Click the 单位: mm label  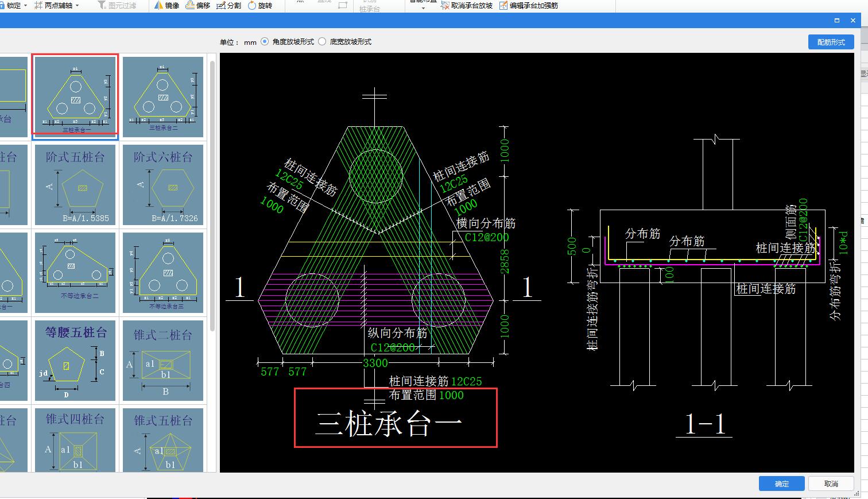coord(238,42)
